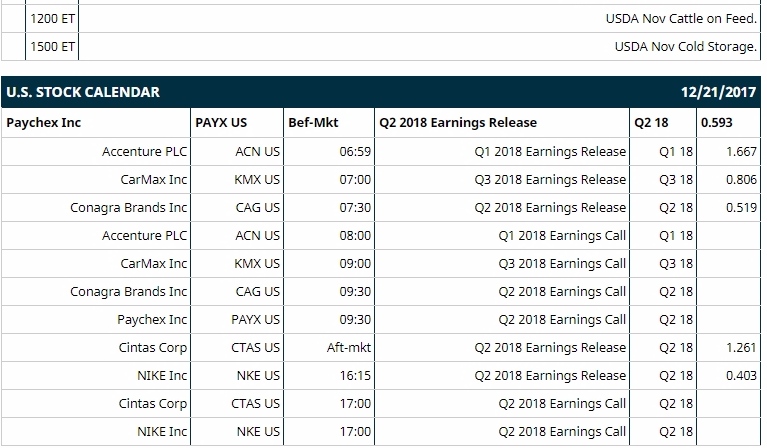The height and width of the screenshot is (448, 767).
Task: Select CarMax Inc in the 07:00 row
Action: click(x=154, y=179)
